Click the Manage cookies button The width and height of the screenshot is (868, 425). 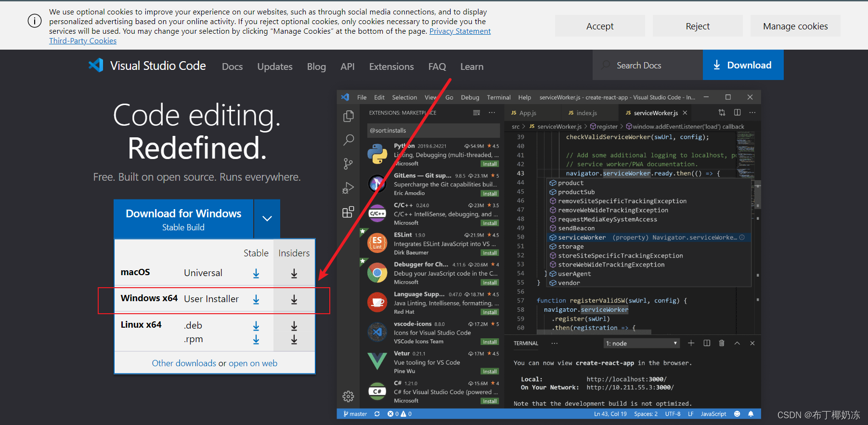[795, 26]
